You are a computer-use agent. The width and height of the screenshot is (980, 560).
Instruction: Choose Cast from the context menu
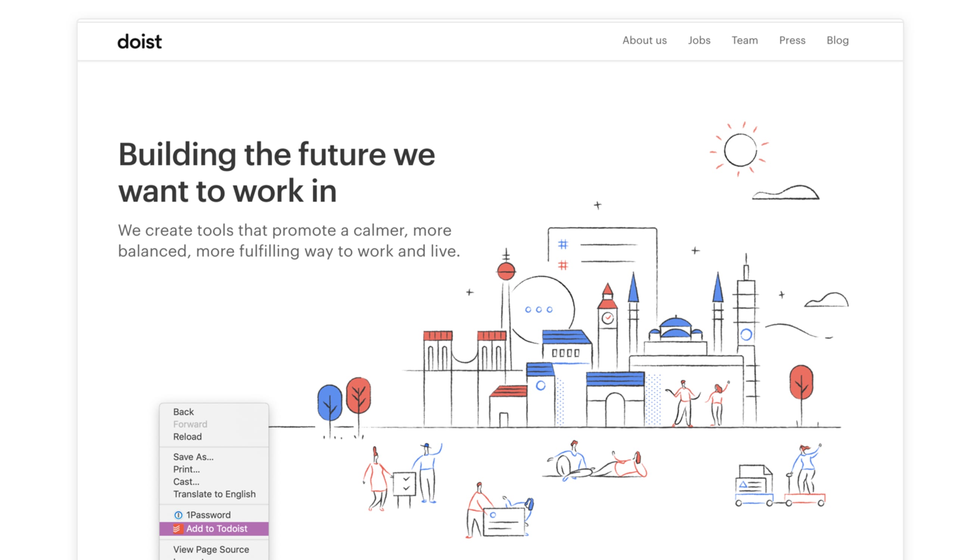pos(186,482)
